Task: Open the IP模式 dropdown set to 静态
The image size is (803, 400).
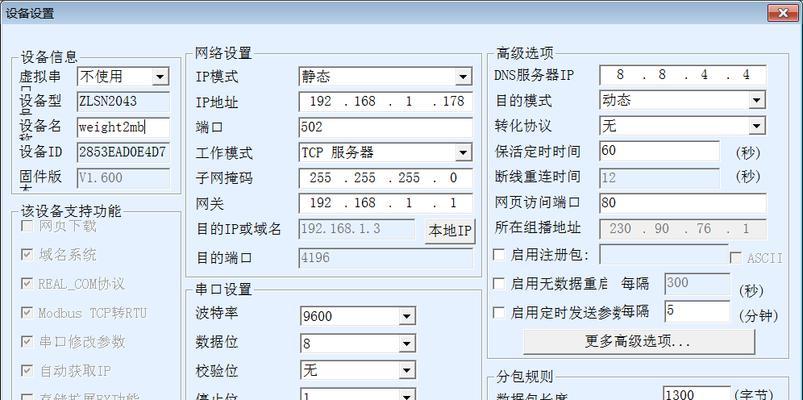Action: pos(385,77)
